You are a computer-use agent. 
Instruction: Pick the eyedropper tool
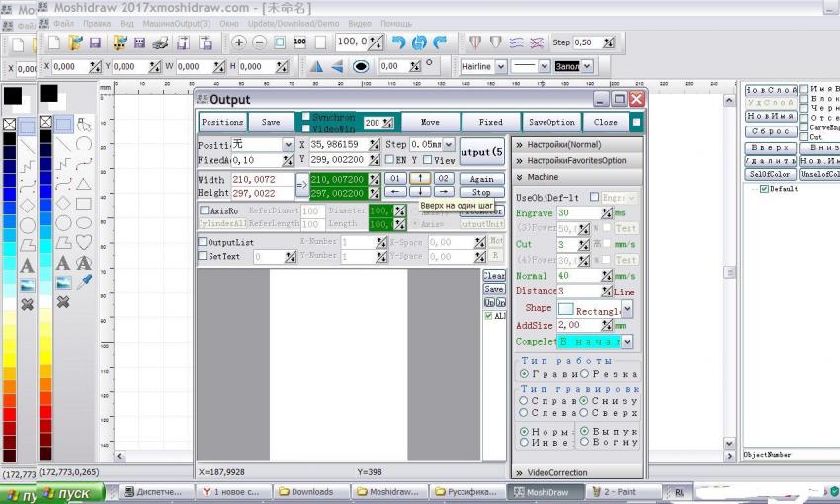pos(85,282)
